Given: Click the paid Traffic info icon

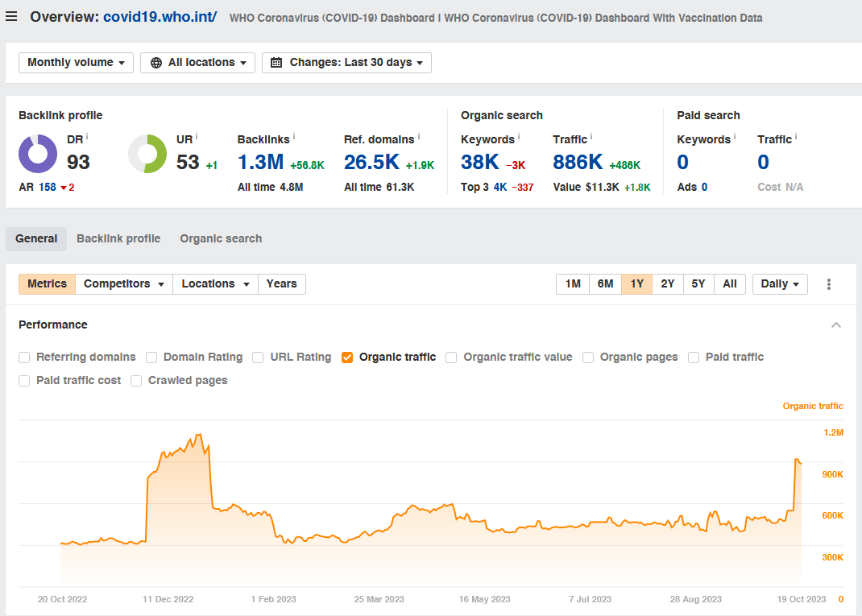Looking at the screenshot, I should pos(795,136).
